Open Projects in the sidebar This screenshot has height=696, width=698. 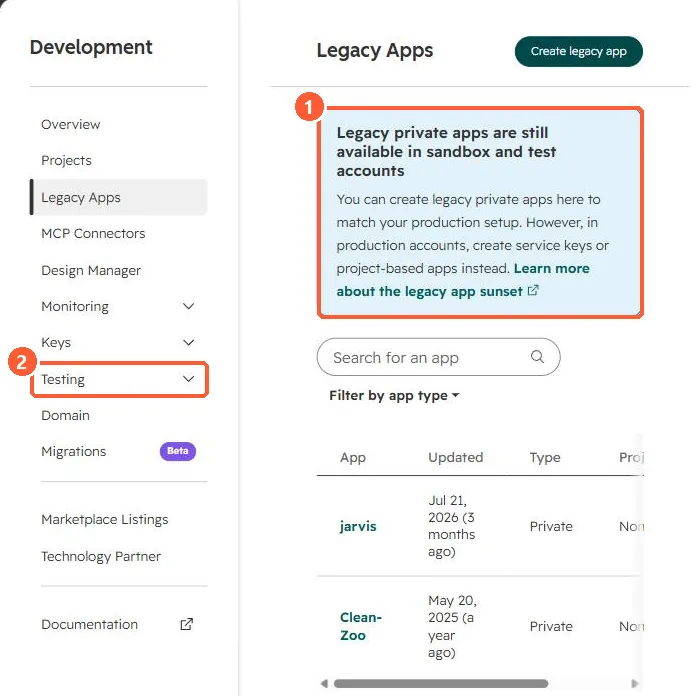tap(66, 160)
